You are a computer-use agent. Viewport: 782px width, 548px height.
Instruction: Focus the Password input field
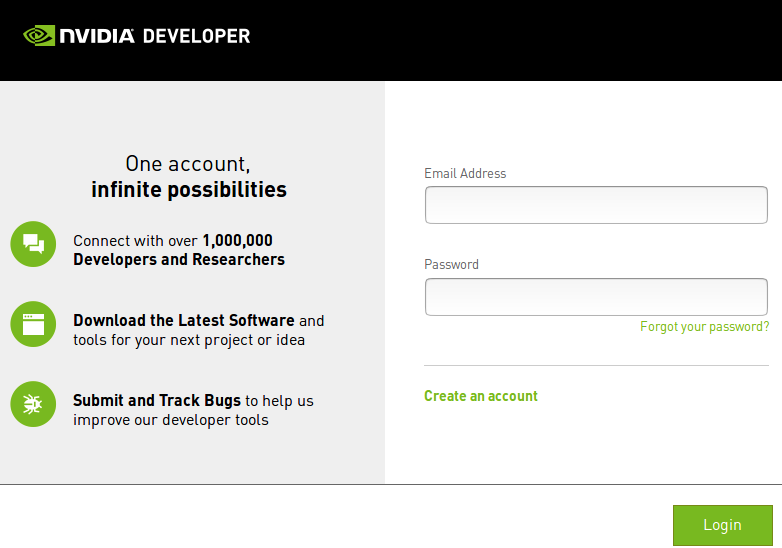[596, 297]
